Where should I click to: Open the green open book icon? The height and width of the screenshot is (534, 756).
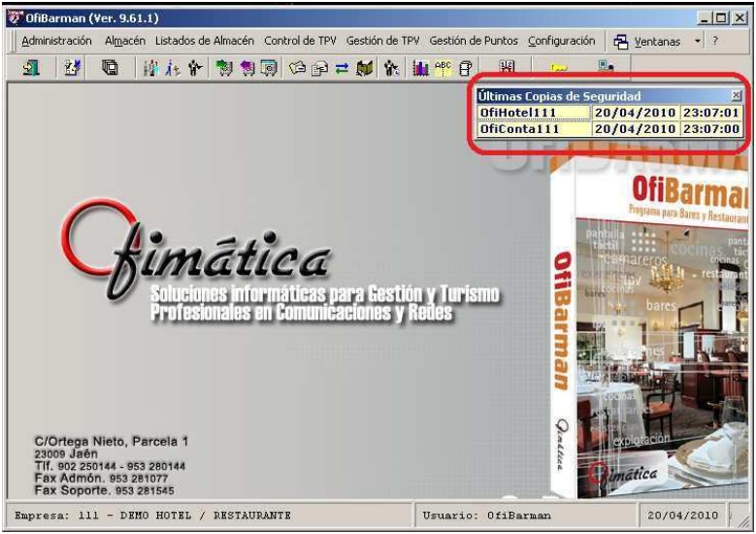365,69
